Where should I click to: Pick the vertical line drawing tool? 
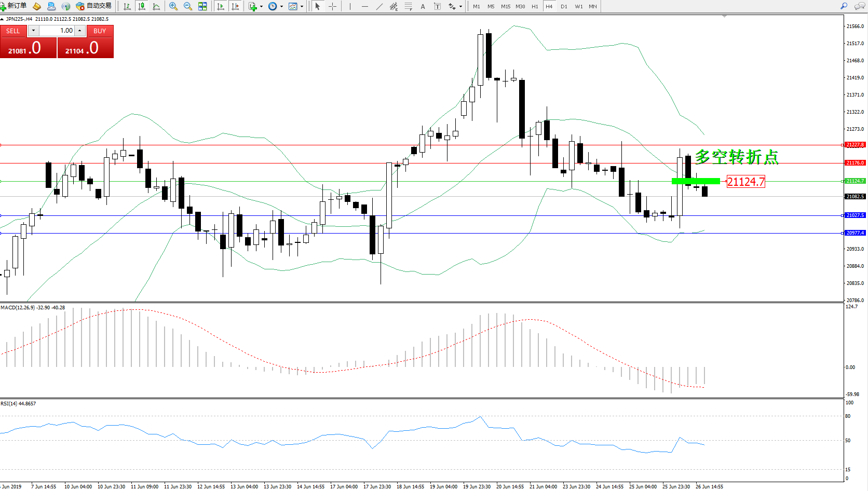click(350, 6)
